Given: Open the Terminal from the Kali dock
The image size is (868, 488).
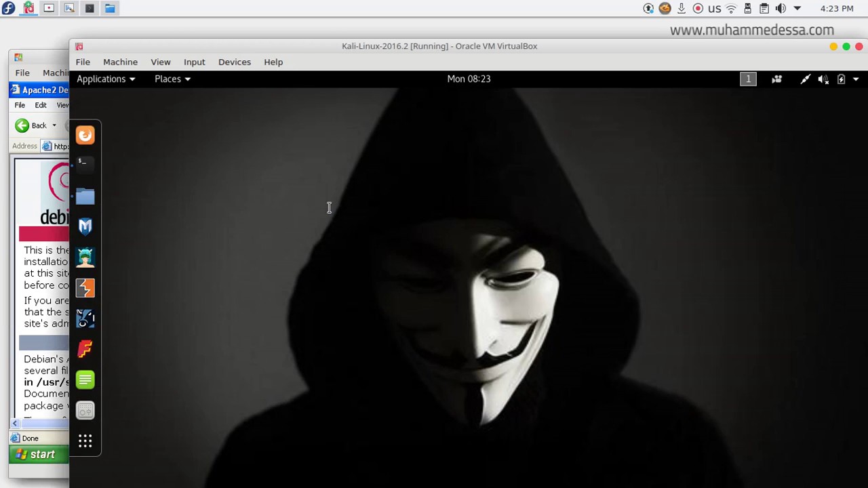Looking at the screenshot, I should point(85,165).
